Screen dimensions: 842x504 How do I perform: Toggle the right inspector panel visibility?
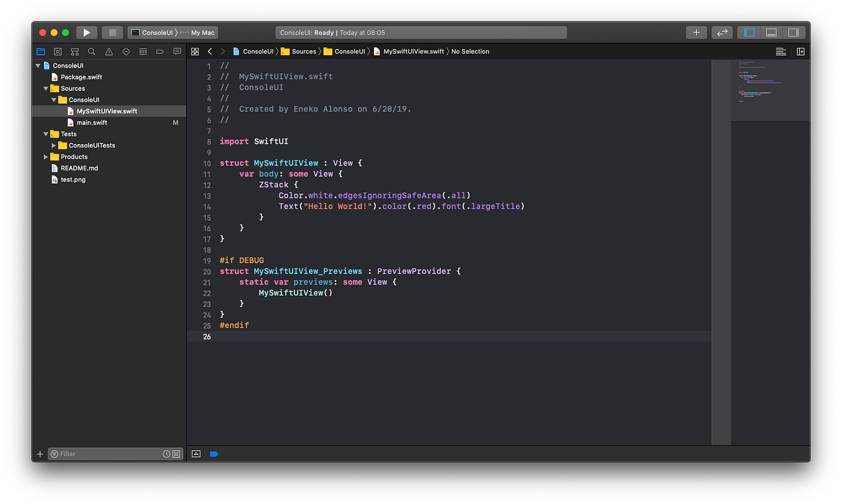point(794,32)
